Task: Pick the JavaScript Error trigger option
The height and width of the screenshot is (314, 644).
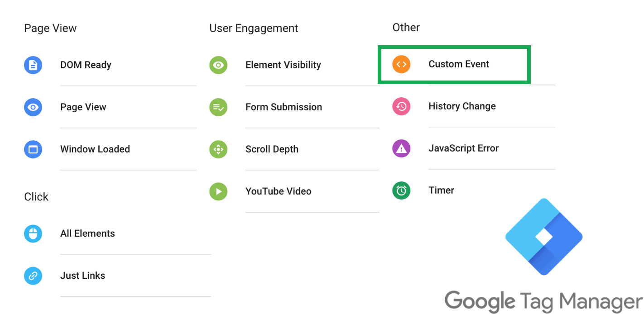Action: click(463, 148)
